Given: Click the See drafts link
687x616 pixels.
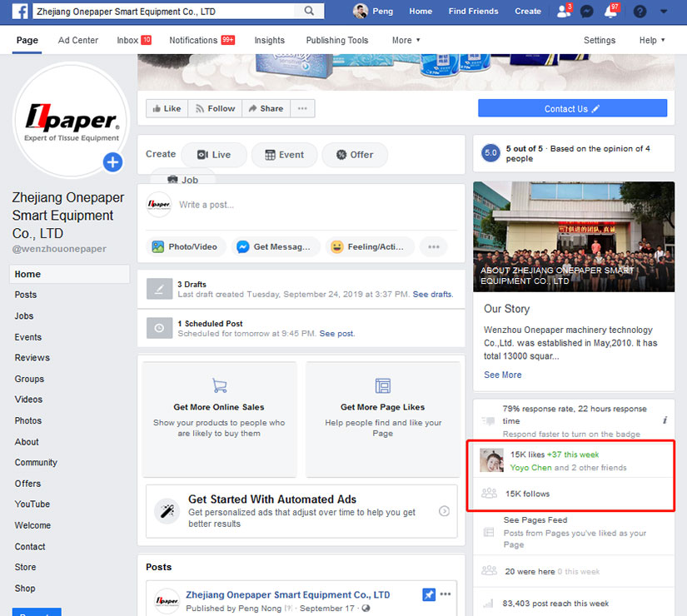Looking at the screenshot, I should click(433, 295).
